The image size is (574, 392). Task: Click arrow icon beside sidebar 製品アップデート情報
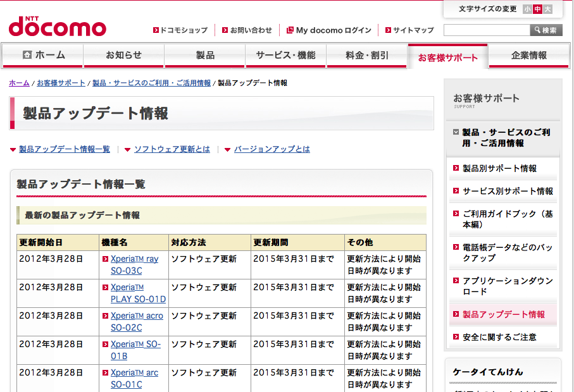pos(456,314)
